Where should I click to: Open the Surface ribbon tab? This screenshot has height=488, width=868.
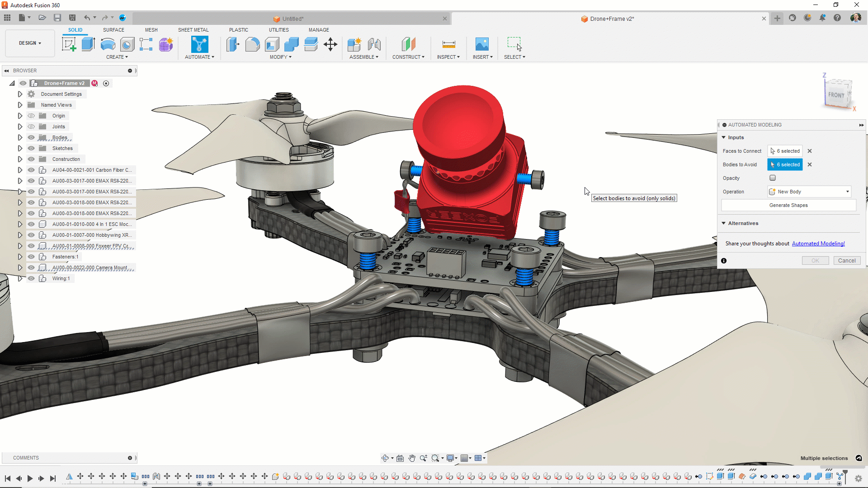[x=113, y=30]
